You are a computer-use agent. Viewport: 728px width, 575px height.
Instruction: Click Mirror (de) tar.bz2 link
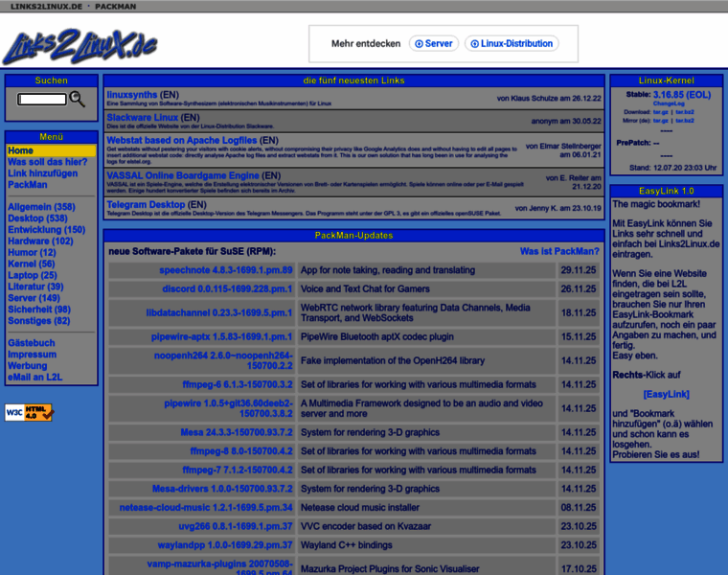684,121
